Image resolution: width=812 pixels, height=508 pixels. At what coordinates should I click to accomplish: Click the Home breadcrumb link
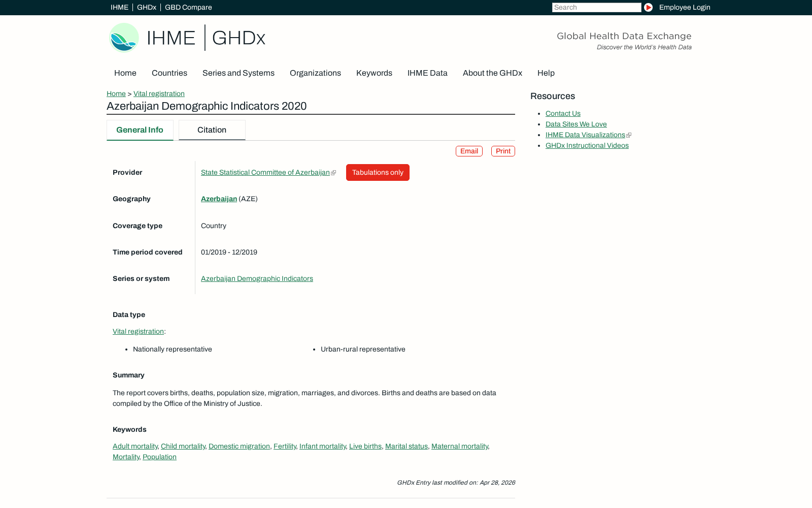click(116, 93)
